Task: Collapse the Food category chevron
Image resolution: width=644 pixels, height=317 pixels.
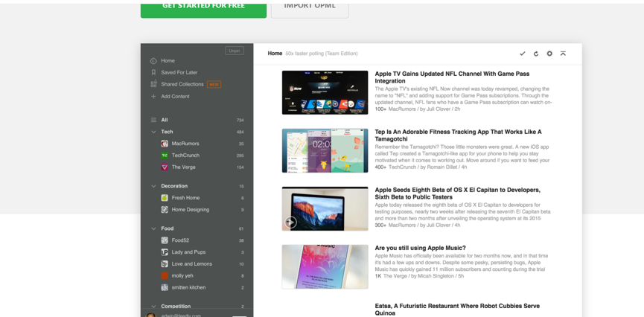Action: 153,228
